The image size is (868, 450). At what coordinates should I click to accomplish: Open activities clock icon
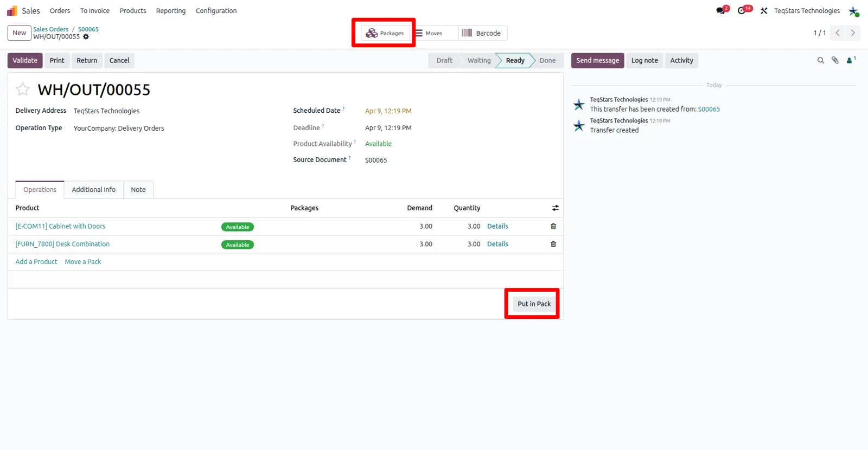coord(743,10)
